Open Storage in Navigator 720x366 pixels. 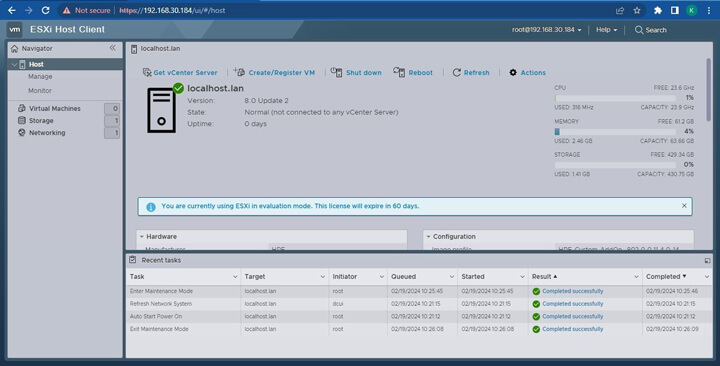(41, 120)
